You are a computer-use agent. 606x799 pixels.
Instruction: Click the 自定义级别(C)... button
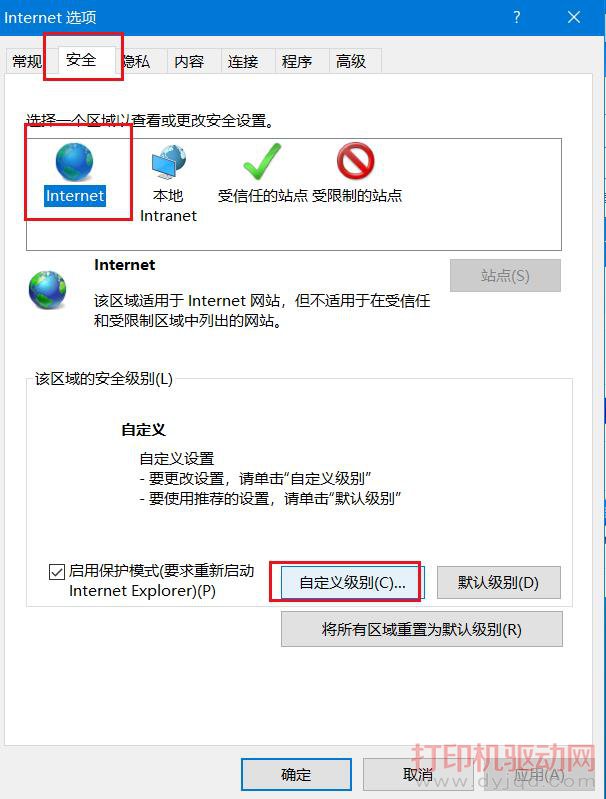tap(352, 582)
